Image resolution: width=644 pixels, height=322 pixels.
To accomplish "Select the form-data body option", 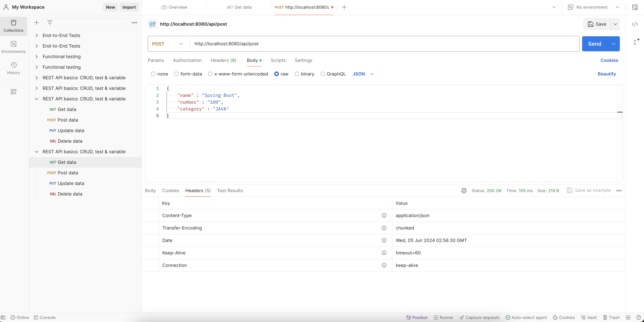I will click(176, 74).
